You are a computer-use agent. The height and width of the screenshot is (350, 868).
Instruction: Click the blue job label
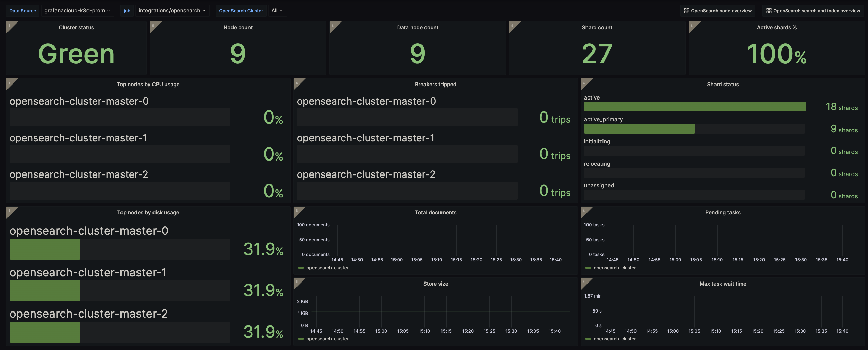point(127,10)
